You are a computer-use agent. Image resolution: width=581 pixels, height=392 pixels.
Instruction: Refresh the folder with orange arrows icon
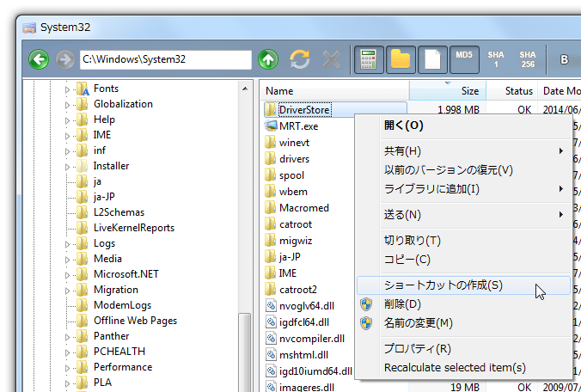[x=300, y=59]
